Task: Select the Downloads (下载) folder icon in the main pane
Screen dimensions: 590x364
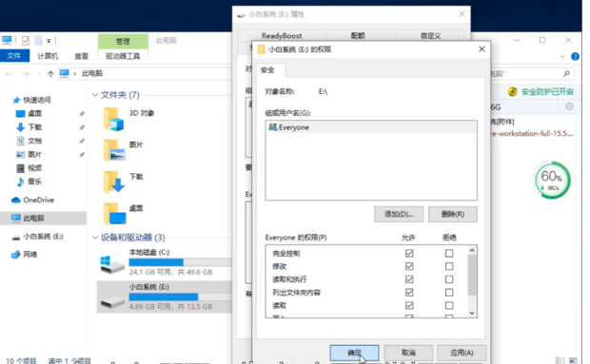Action: pos(113,182)
